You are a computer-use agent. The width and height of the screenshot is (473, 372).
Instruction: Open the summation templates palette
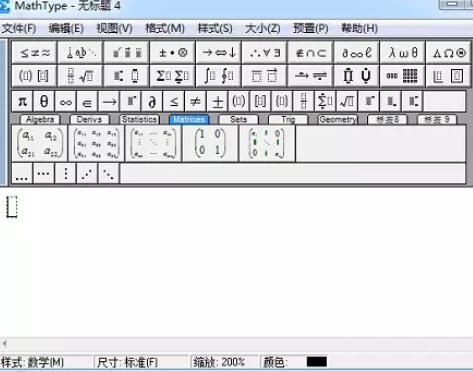(x=172, y=76)
